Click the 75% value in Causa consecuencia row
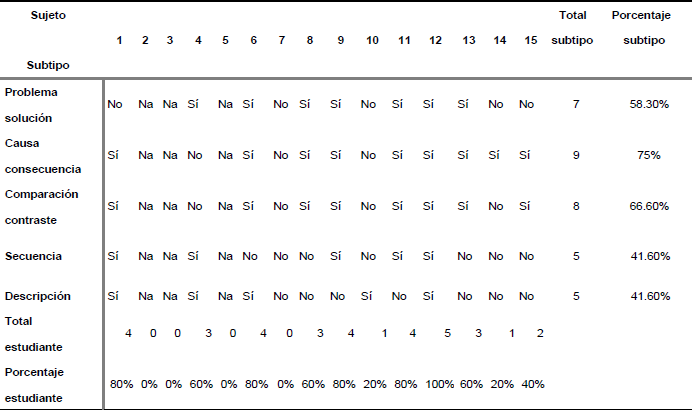 [649, 155]
